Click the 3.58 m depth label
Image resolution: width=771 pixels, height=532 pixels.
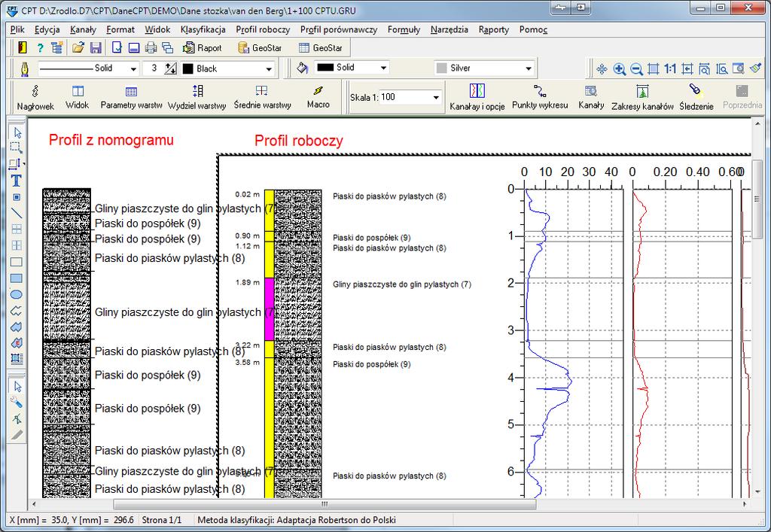tap(247, 363)
